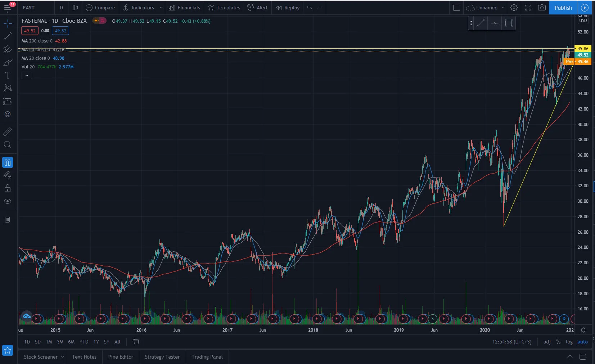Grab the floating toolbar drag handle
595x364 pixels.
tap(470, 23)
